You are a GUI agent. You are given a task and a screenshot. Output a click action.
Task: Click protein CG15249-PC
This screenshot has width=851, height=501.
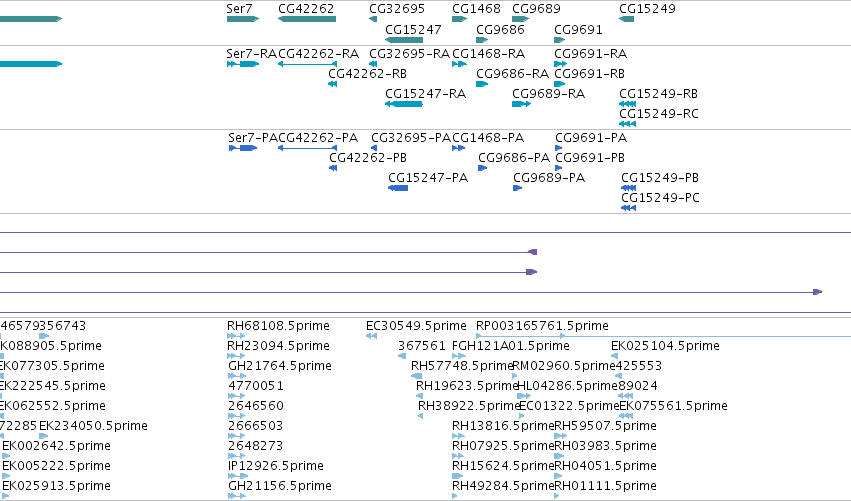click(x=661, y=198)
